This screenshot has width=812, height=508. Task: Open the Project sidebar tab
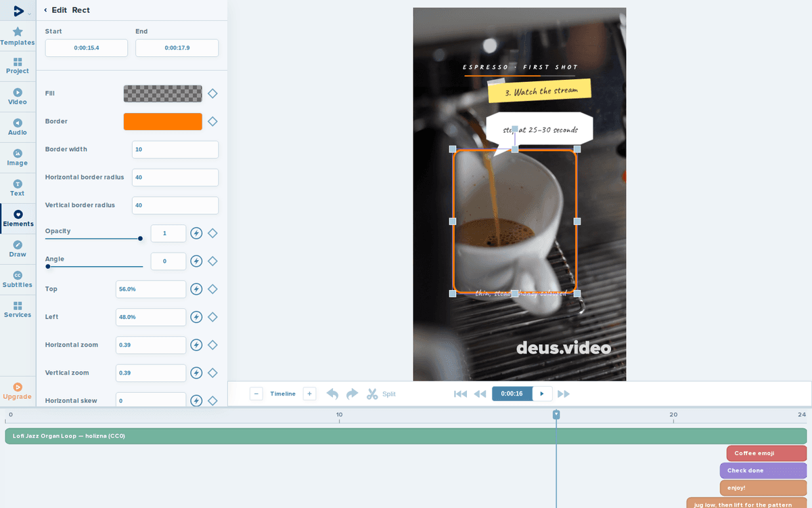18,66
